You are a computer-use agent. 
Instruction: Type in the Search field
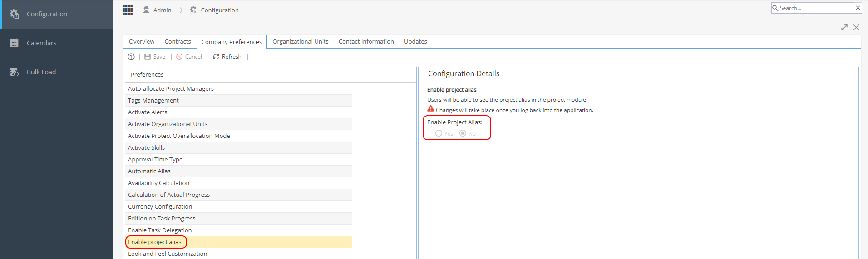pyautogui.click(x=816, y=8)
